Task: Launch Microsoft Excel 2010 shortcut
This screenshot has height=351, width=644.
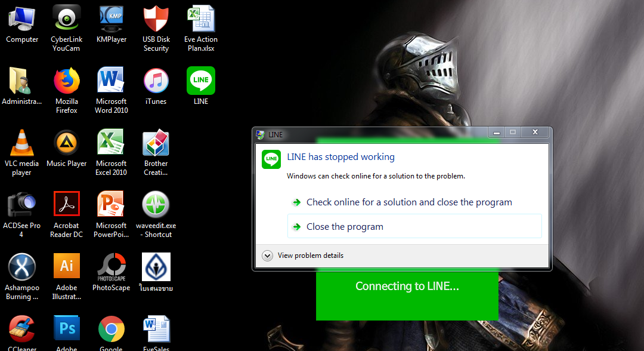Action: pos(111,143)
